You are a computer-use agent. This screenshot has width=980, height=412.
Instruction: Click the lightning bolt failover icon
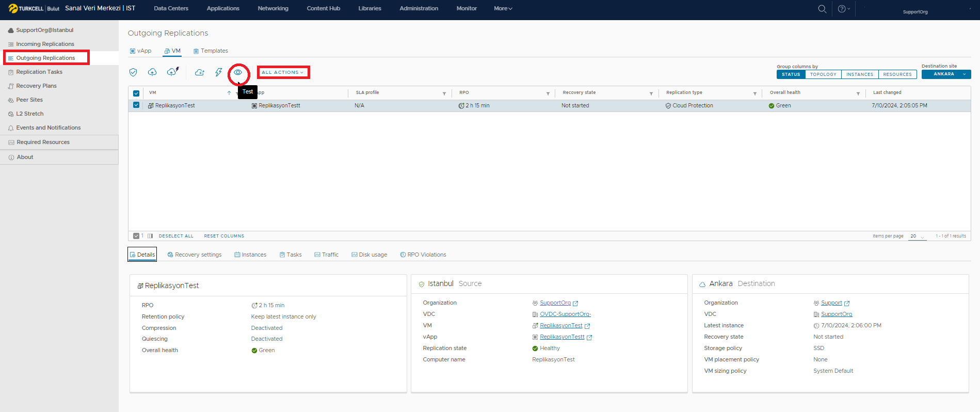pos(219,72)
